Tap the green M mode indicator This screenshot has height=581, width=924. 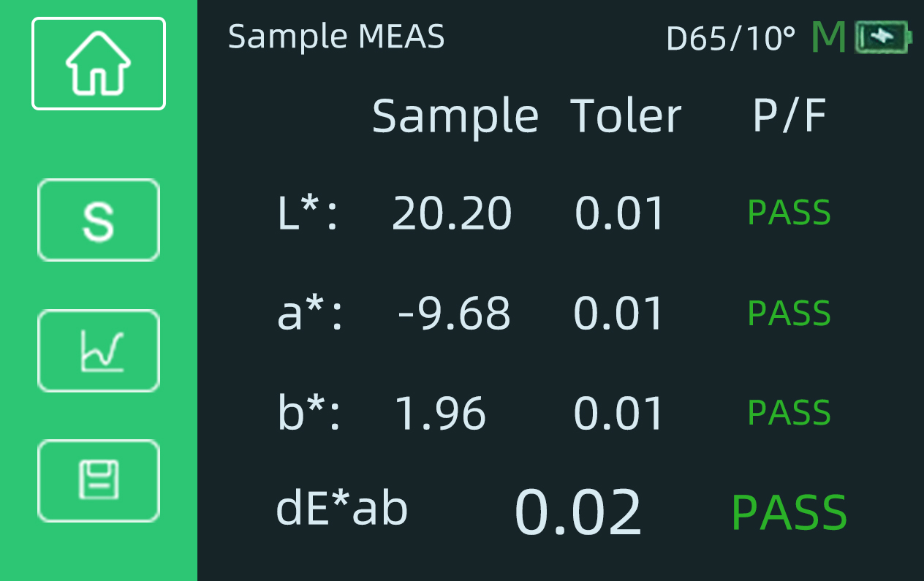point(828,37)
